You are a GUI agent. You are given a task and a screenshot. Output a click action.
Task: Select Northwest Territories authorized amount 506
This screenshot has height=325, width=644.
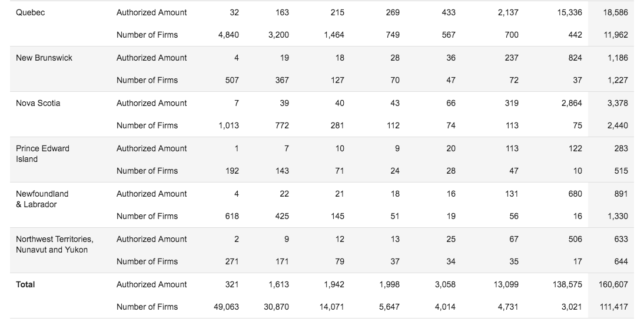575,239
